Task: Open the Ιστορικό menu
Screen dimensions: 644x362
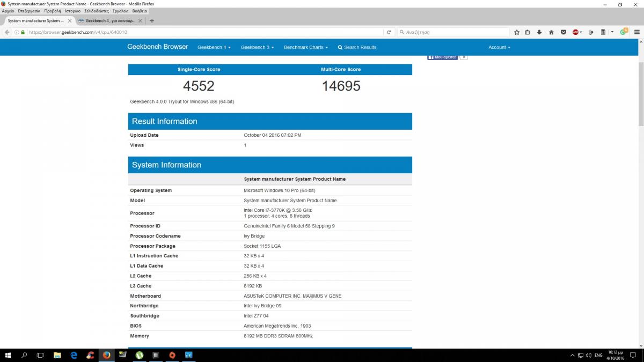Action: [73, 11]
